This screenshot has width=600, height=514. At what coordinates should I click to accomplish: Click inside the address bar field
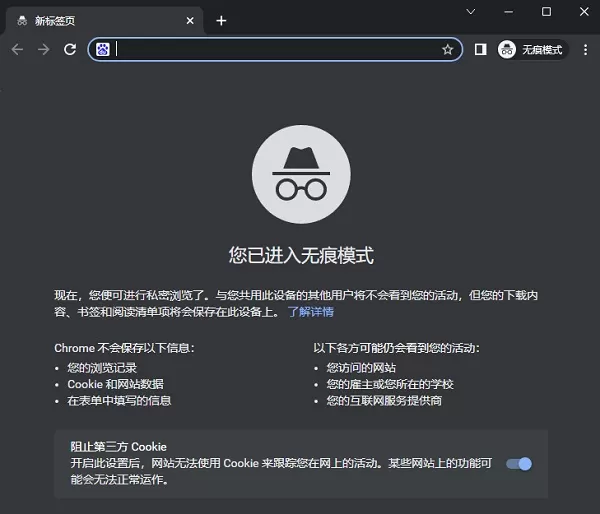click(x=275, y=49)
